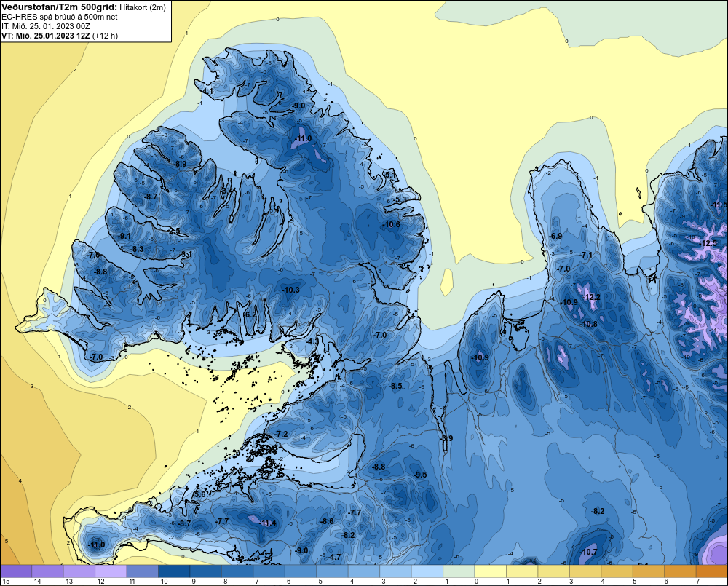Click the -11.4 temperature label on the map
Screen dimensions: 728x586
pos(267,523)
